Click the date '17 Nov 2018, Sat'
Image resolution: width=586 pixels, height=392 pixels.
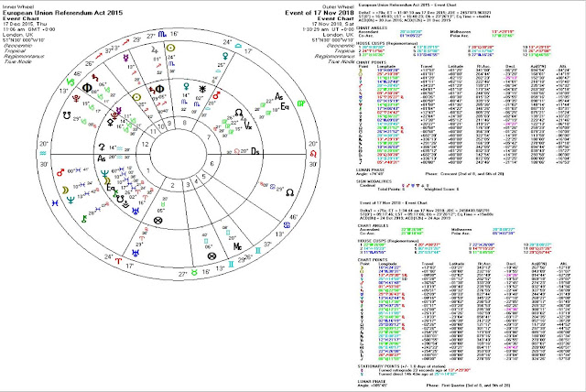coord(332,24)
